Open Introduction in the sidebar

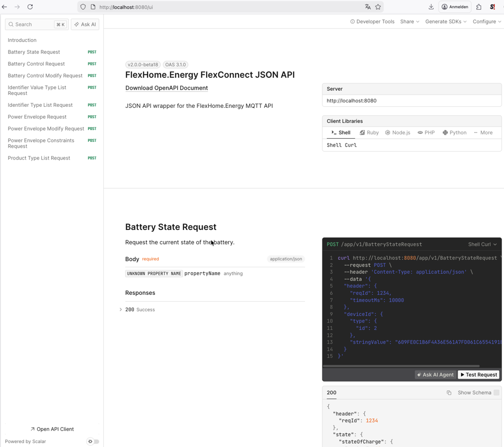22,40
